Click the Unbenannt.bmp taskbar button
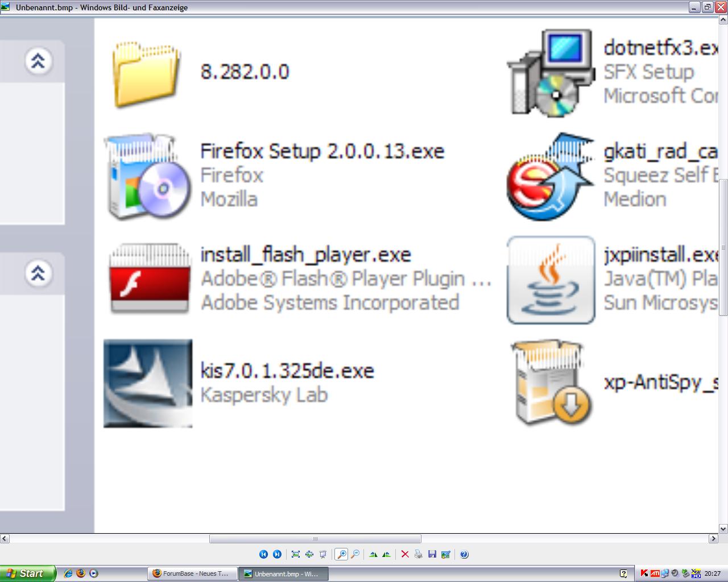The height and width of the screenshot is (582, 728). pyautogui.click(x=283, y=573)
